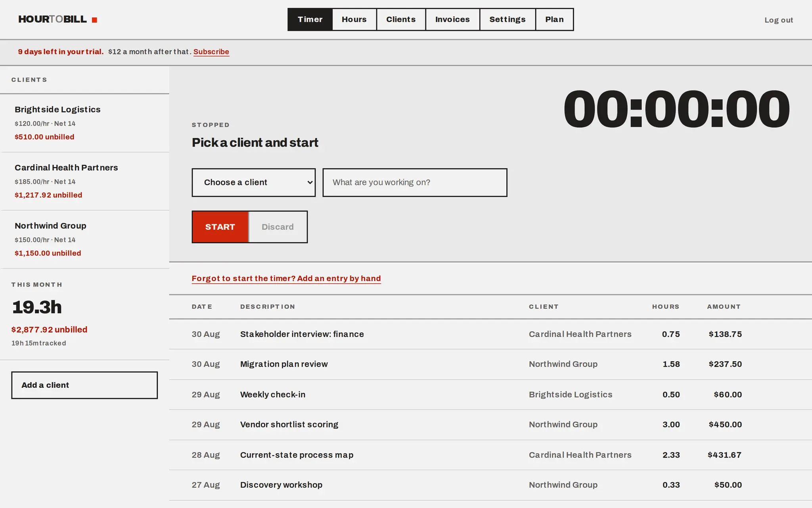Log out of the account

[x=779, y=20]
